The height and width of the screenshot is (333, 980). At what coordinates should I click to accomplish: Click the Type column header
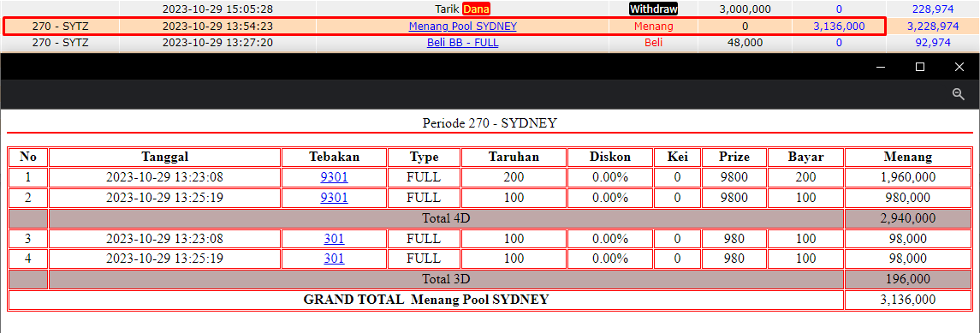[424, 157]
